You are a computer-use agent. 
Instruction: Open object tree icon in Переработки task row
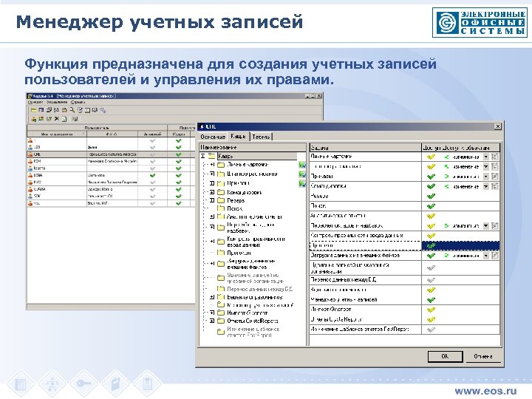[494, 225]
